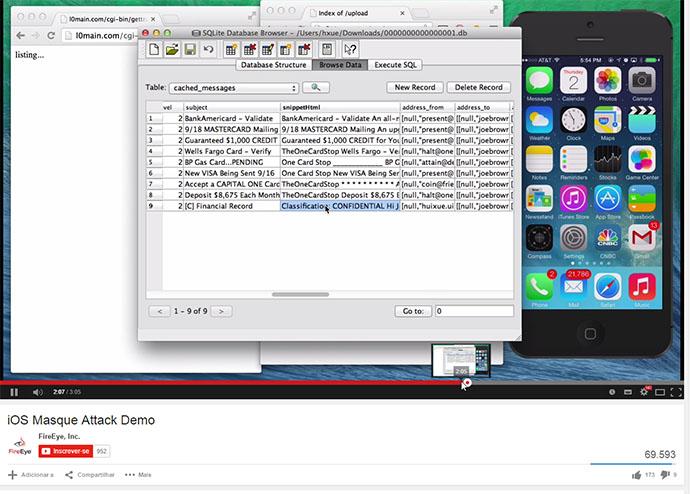Select the 'Wells Fargo Card - Verify' cell
The width and height of the screenshot is (690, 494).
point(231,151)
